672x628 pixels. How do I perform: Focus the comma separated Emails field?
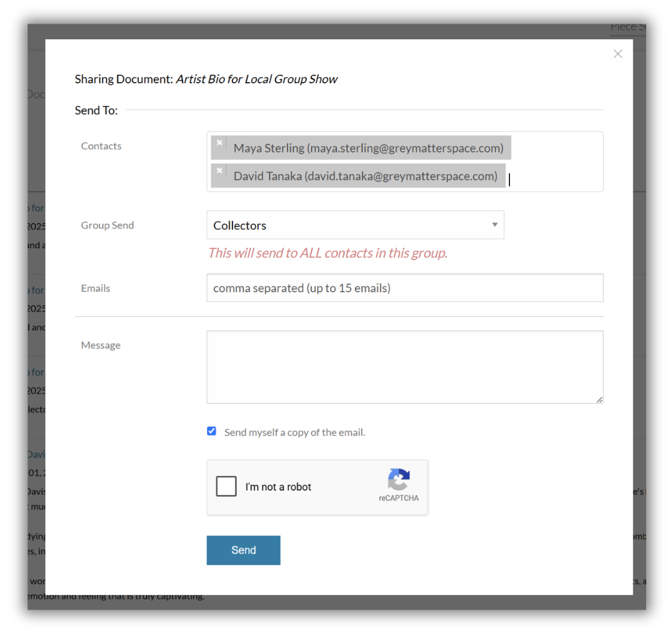pyautogui.click(x=405, y=288)
